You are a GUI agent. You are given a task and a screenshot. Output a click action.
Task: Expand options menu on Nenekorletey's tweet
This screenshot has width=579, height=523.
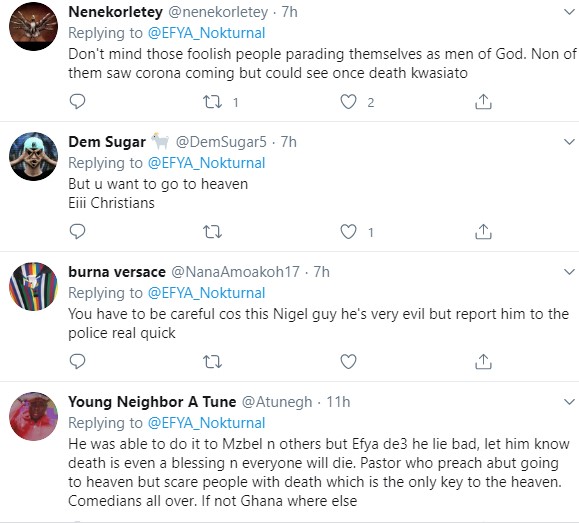(x=569, y=12)
